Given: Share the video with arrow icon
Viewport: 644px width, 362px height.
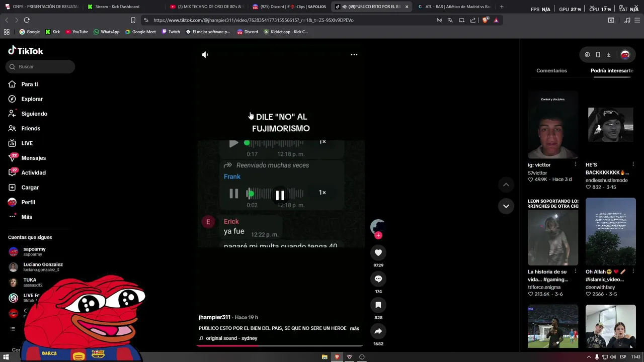Looking at the screenshot, I should point(378,331).
